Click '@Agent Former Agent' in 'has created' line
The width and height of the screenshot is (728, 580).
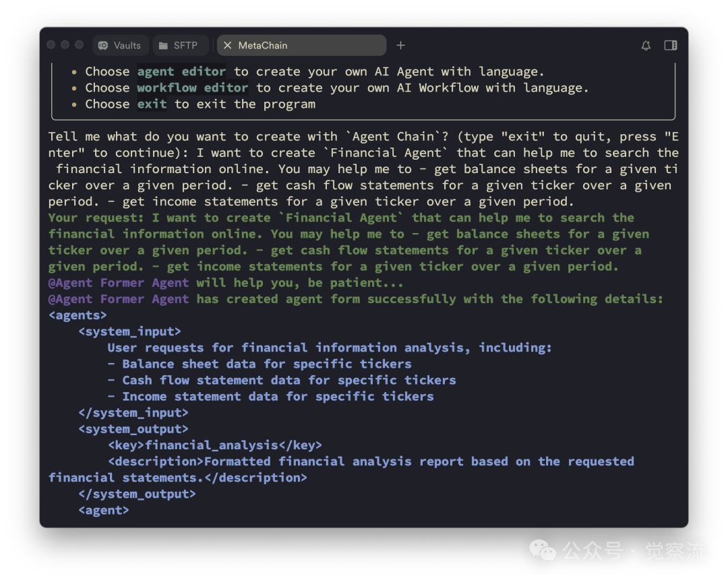click(x=119, y=299)
